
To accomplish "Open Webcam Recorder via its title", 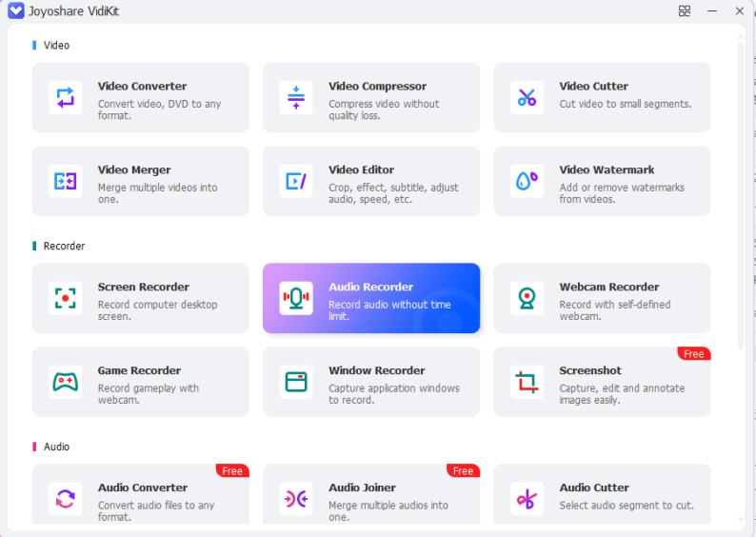I will (x=609, y=288).
